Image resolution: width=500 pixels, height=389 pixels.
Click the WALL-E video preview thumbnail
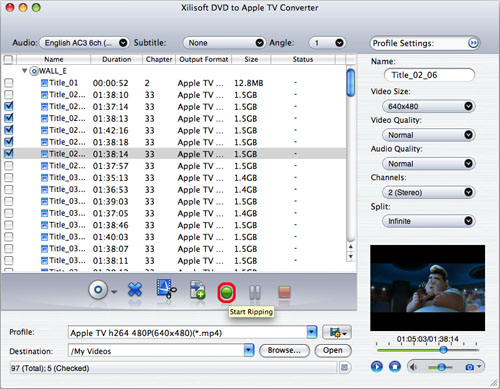point(427,288)
